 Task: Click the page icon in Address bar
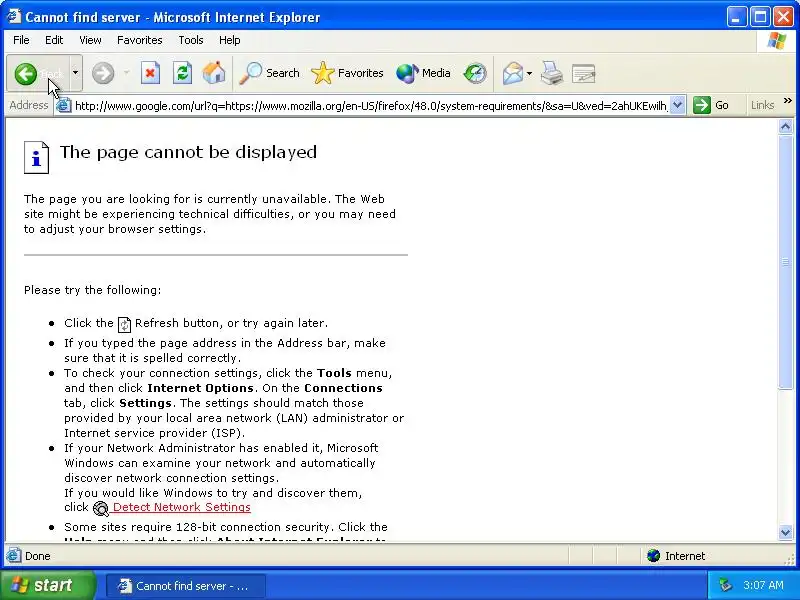click(63, 106)
